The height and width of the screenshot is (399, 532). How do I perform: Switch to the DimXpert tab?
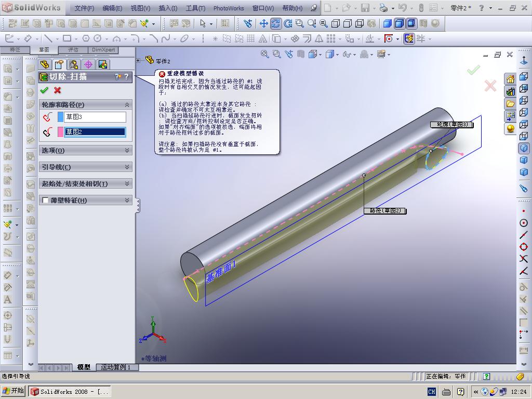pos(103,50)
